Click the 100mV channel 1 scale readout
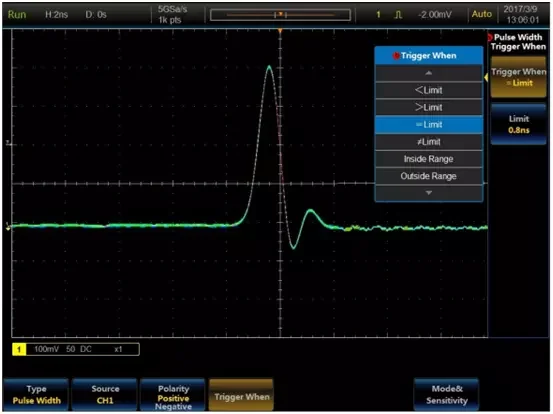Image resolution: width=553 pixels, height=414 pixels. (x=46, y=349)
